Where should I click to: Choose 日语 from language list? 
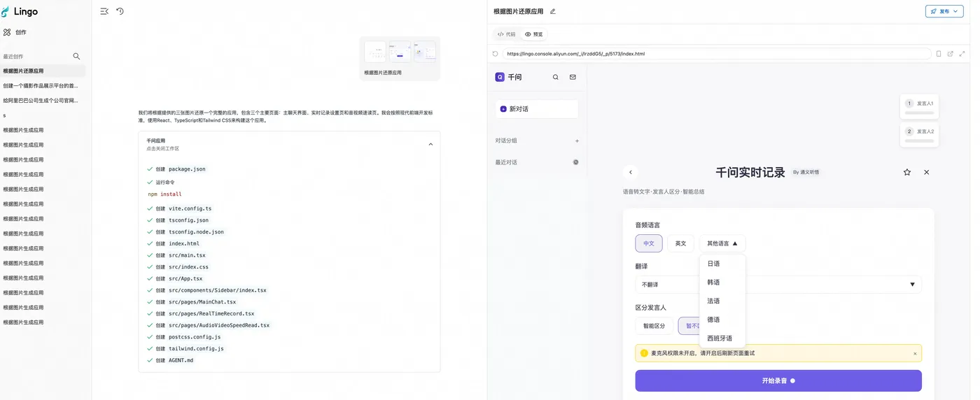(722, 264)
